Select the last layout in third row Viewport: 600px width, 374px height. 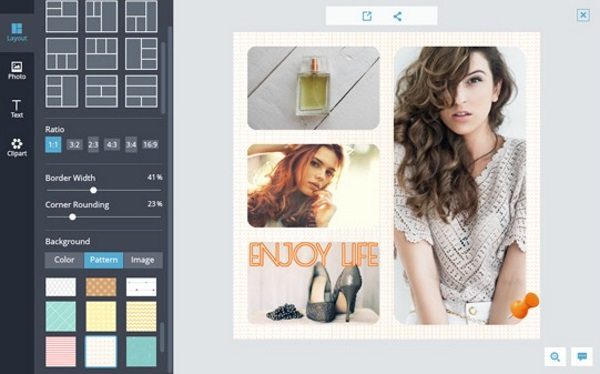(x=141, y=91)
